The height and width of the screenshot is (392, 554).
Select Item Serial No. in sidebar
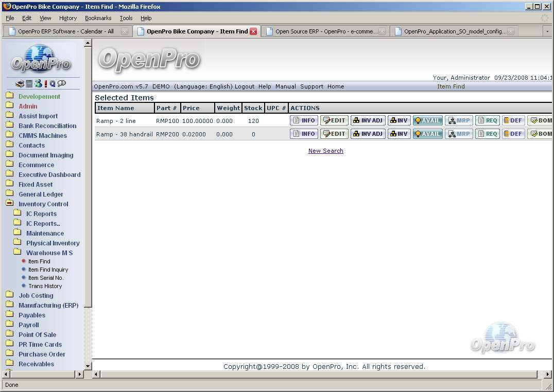coord(46,278)
